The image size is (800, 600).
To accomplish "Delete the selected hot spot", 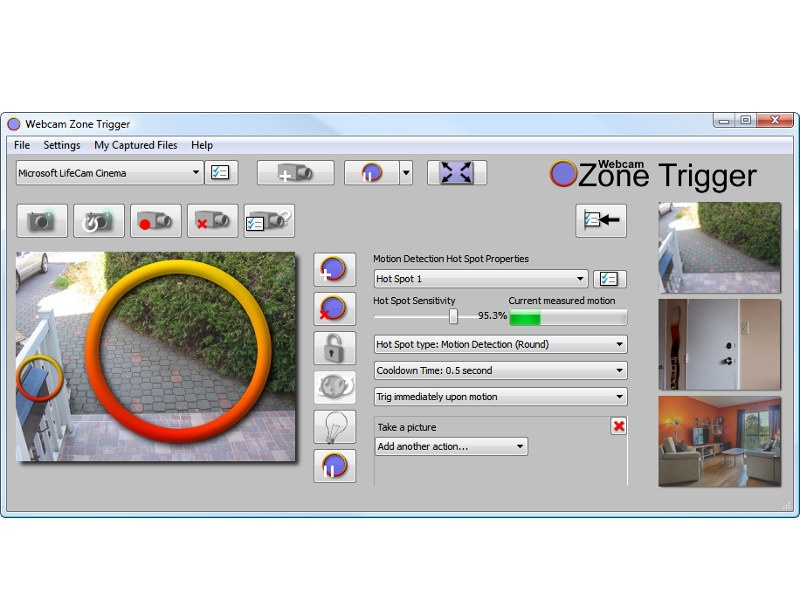I will [334, 309].
